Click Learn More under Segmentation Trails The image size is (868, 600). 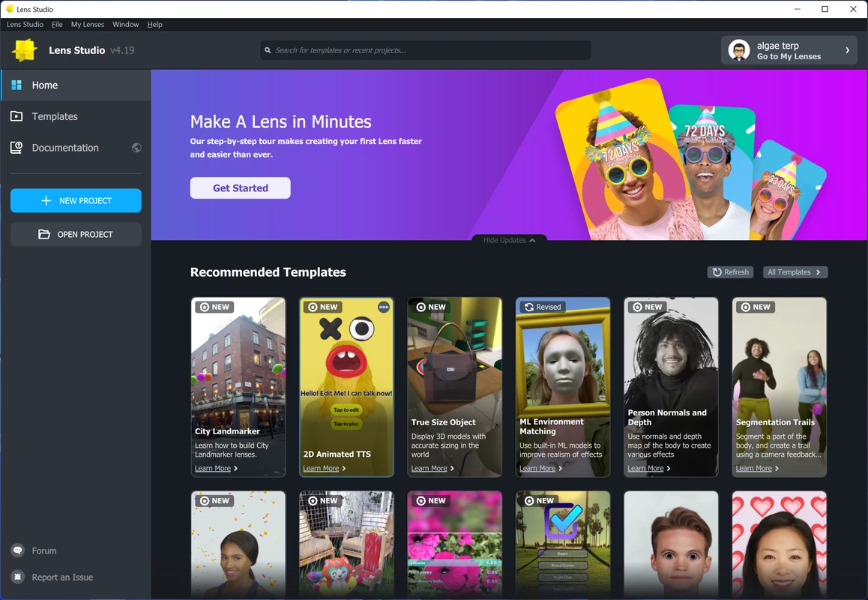click(757, 469)
